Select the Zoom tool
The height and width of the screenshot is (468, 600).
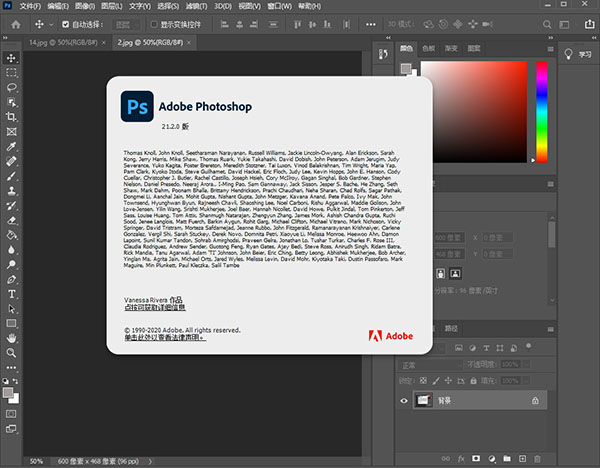click(x=11, y=353)
